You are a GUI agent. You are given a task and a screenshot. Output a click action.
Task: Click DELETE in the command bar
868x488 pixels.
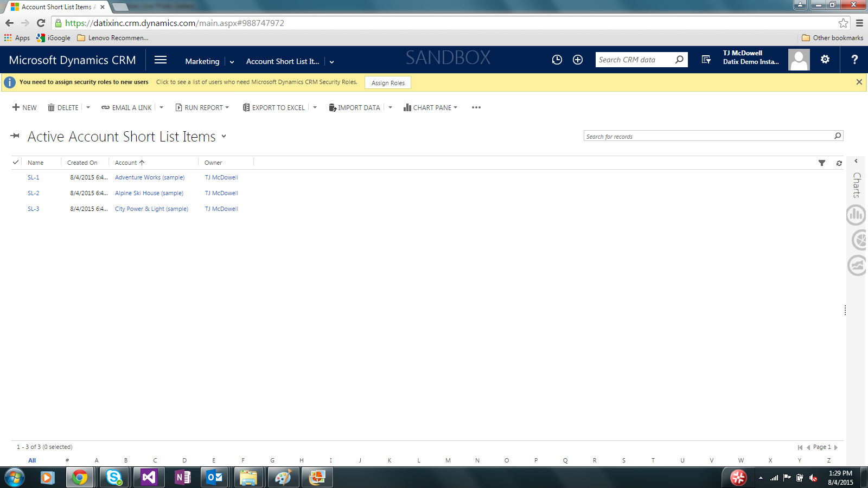coord(63,107)
